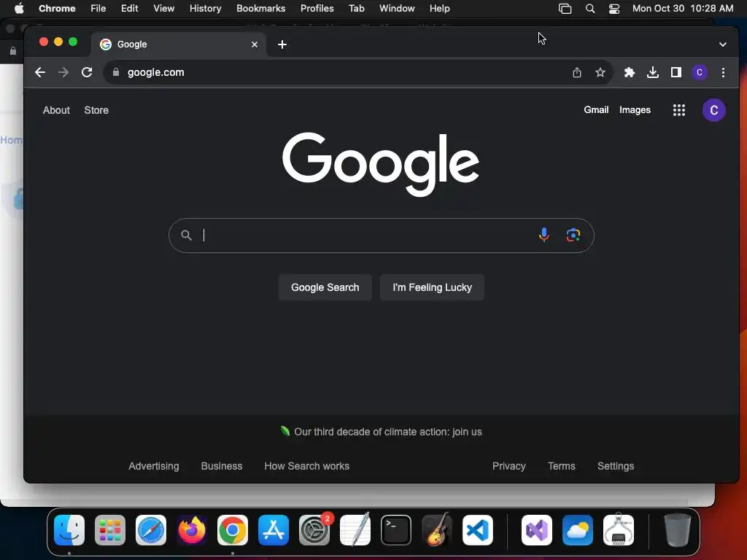Open the History menu
Viewport: 747px width, 560px height.
[x=205, y=8]
